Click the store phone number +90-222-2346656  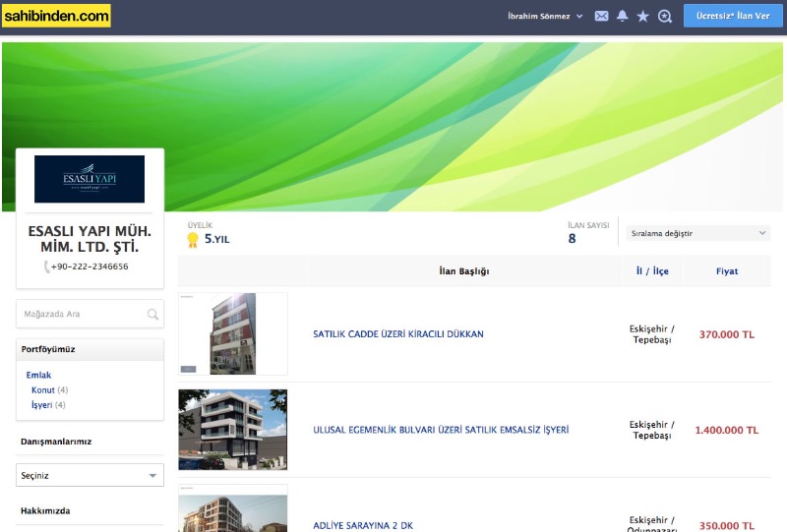tap(90, 266)
